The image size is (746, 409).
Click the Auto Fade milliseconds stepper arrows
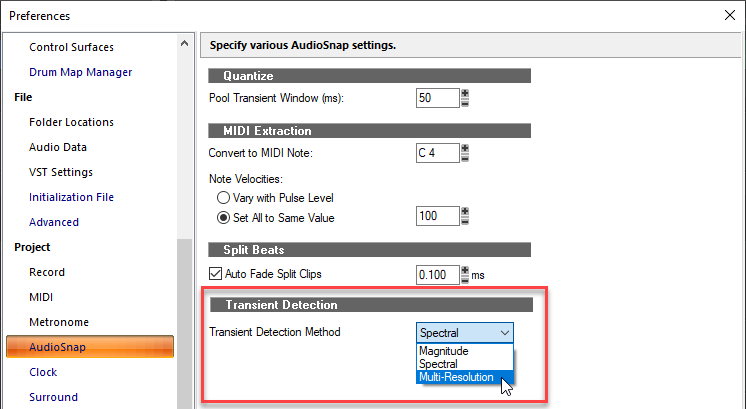[x=465, y=274]
